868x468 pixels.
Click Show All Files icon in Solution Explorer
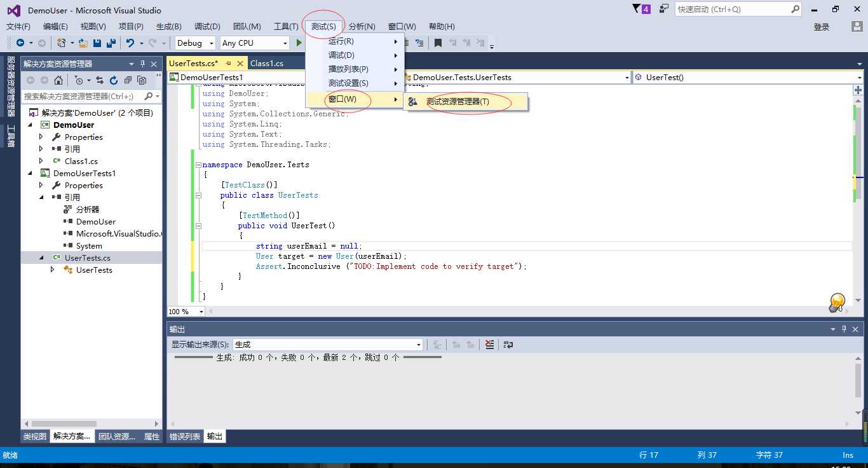pyautogui.click(x=142, y=80)
